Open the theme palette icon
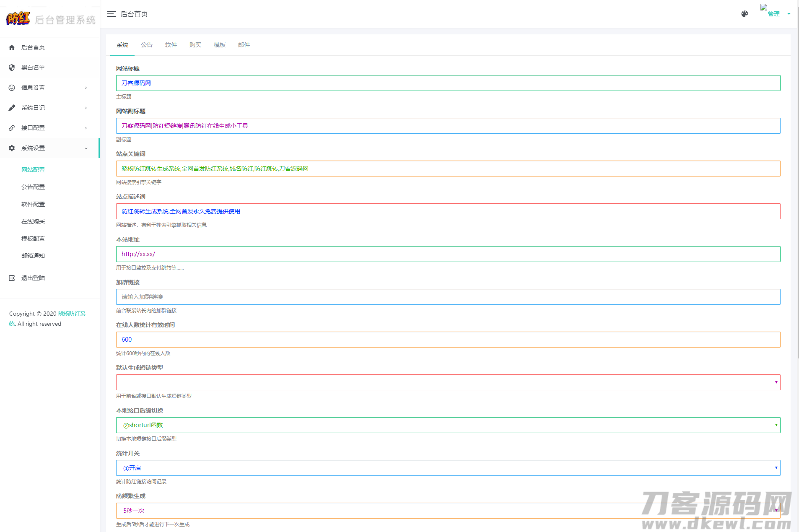The image size is (799, 532). coord(745,14)
